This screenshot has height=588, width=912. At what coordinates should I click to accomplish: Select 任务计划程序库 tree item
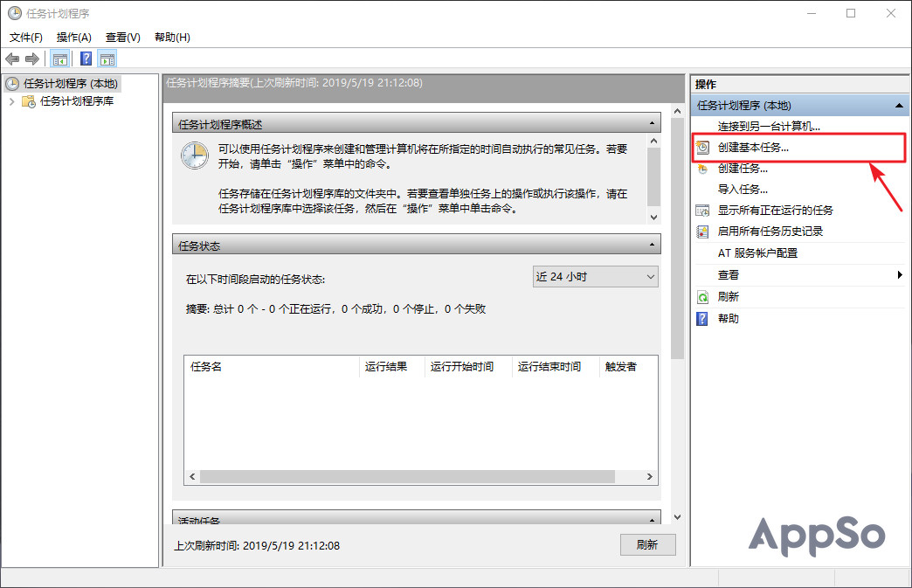click(77, 101)
